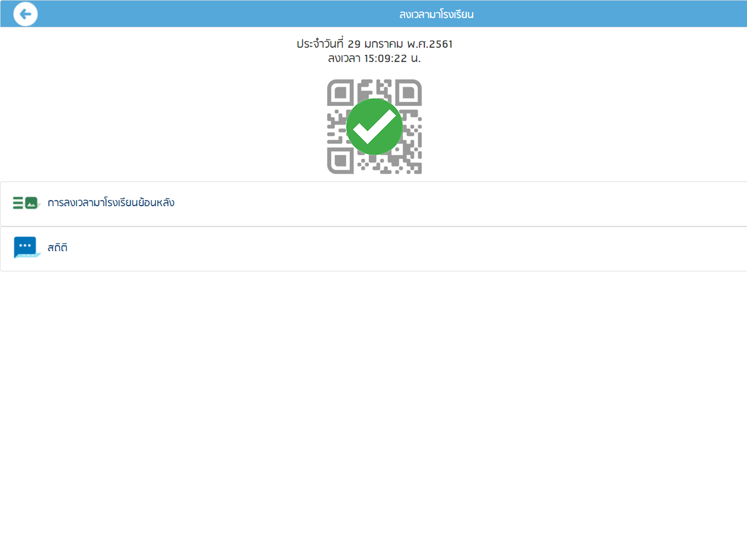Go back using the arrow button

click(x=25, y=14)
